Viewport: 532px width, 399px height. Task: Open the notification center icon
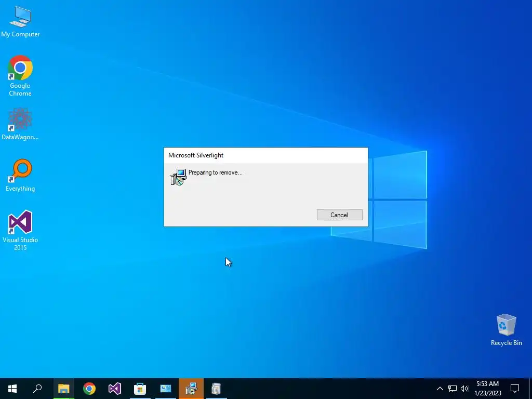(515, 389)
